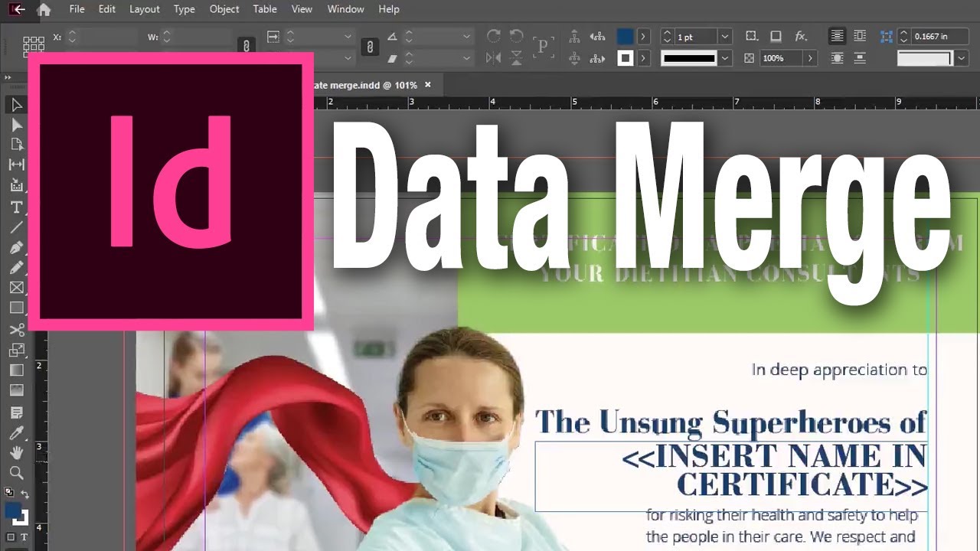This screenshot has height=551, width=980.
Task: Select the Gap tool
Action: click(x=16, y=165)
